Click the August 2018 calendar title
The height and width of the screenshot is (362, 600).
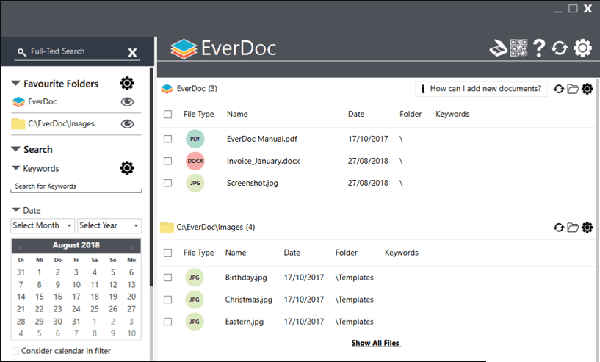point(76,245)
